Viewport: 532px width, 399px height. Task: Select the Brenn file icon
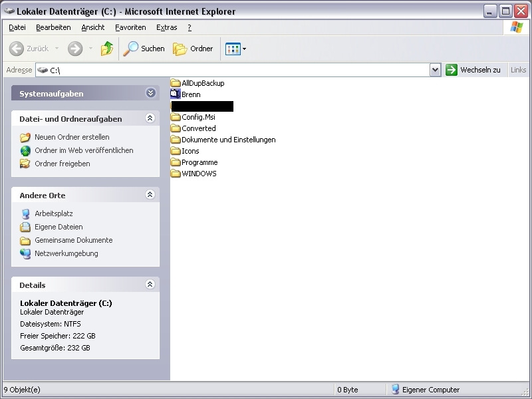point(176,94)
